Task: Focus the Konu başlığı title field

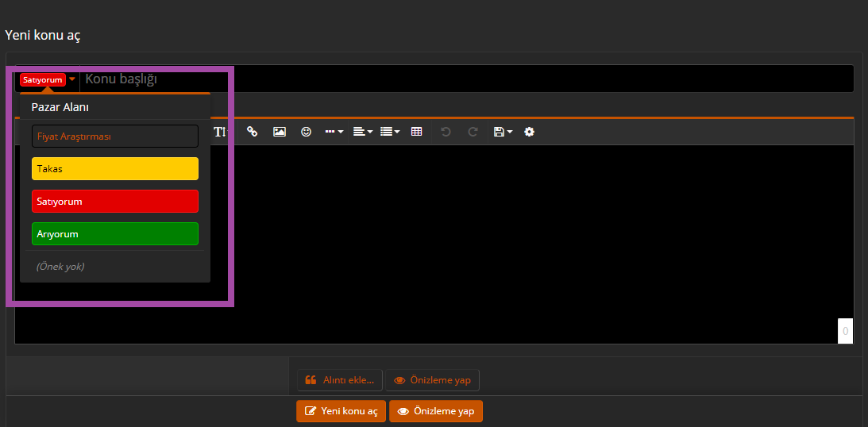Action: point(467,79)
